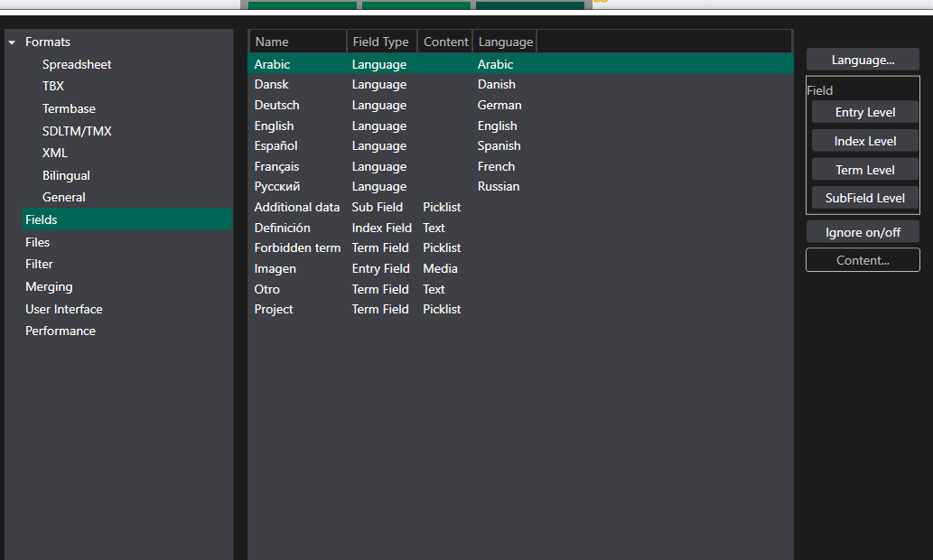Open the Language... dialog

pos(862,59)
